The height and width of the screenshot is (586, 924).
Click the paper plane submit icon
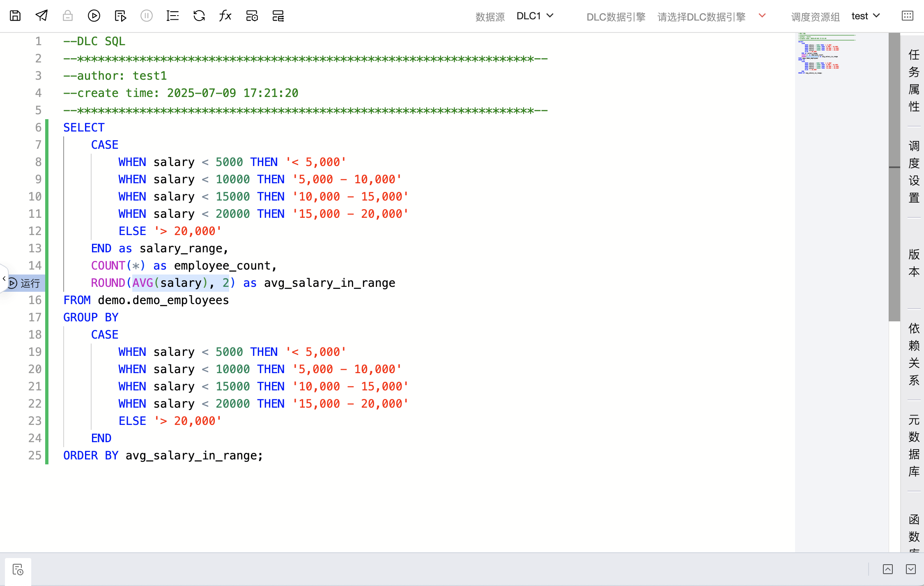click(x=41, y=16)
